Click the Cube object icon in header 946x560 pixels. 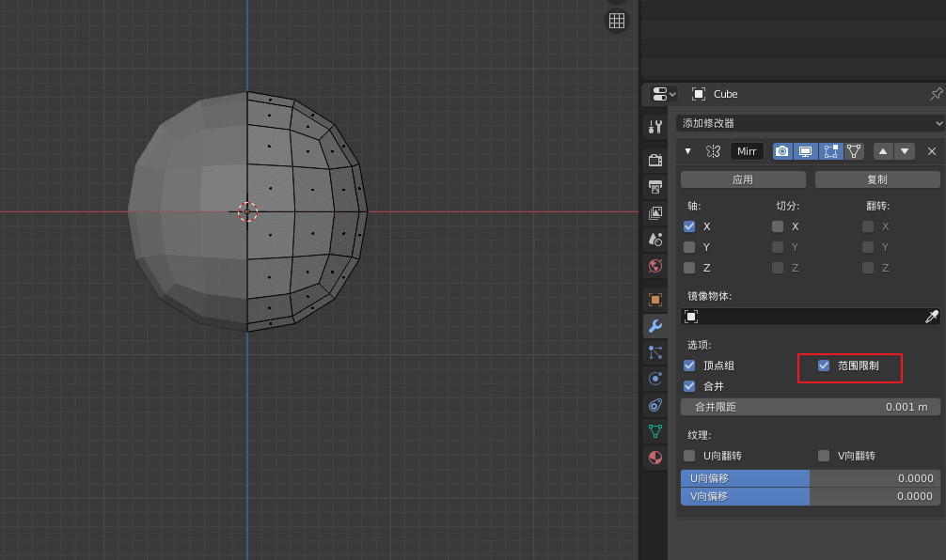coord(698,94)
